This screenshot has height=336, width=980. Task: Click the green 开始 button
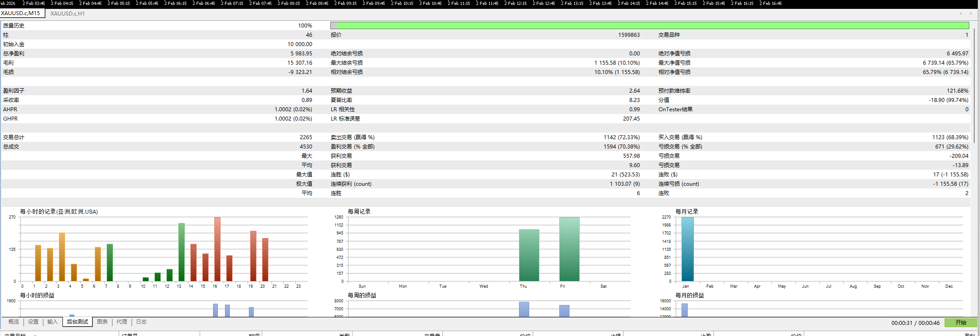coord(961,323)
